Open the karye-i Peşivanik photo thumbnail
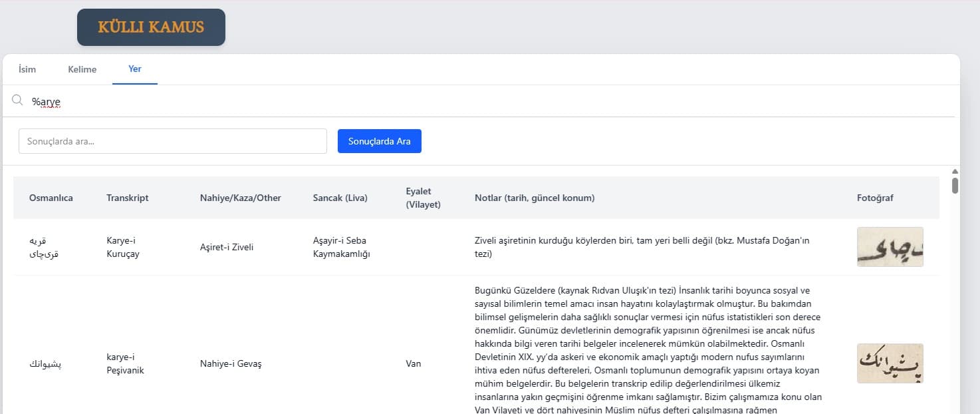The width and height of the screenshot is (980, 414). [890, 363]
